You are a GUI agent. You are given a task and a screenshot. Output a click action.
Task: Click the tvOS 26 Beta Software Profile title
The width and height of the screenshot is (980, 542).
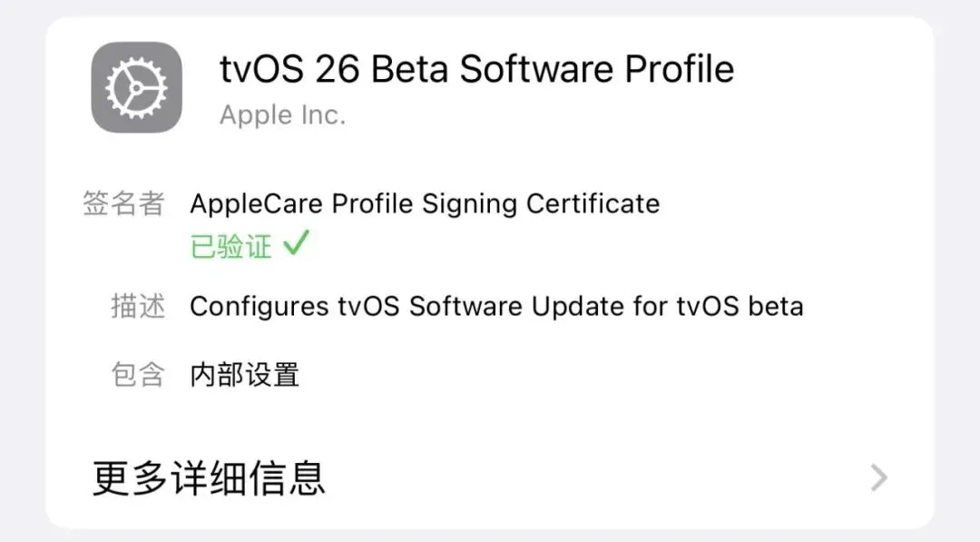[476, 69]
